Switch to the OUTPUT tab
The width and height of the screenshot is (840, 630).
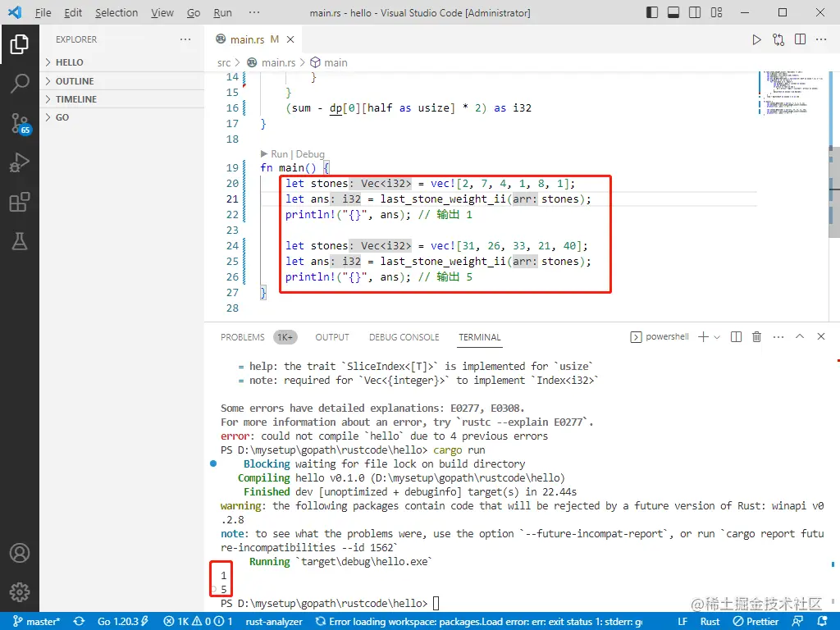click(332, 337)
